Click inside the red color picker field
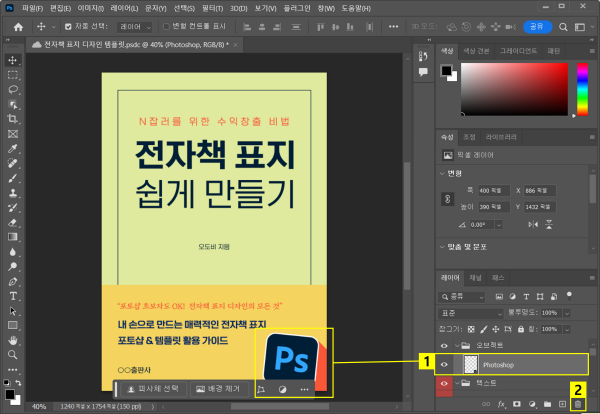Image resolution: width=600 pixels, height=414 pixels. tap(515, 90)
